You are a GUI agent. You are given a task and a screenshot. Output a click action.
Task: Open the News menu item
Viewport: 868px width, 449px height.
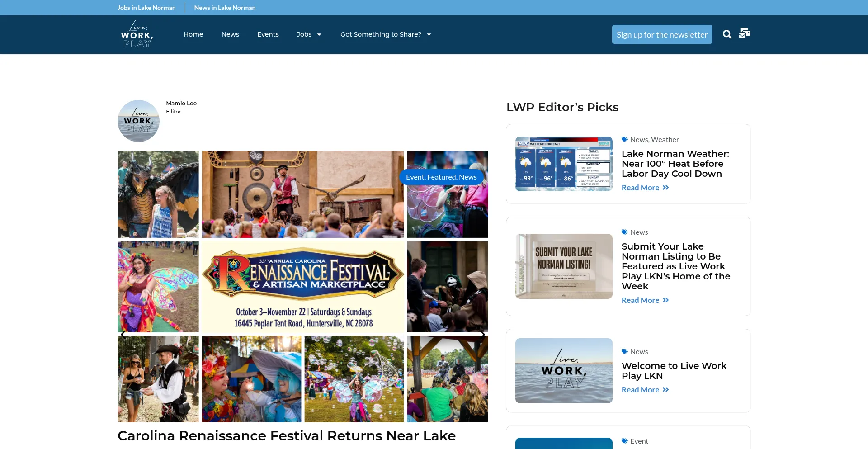tap(230, 34)
